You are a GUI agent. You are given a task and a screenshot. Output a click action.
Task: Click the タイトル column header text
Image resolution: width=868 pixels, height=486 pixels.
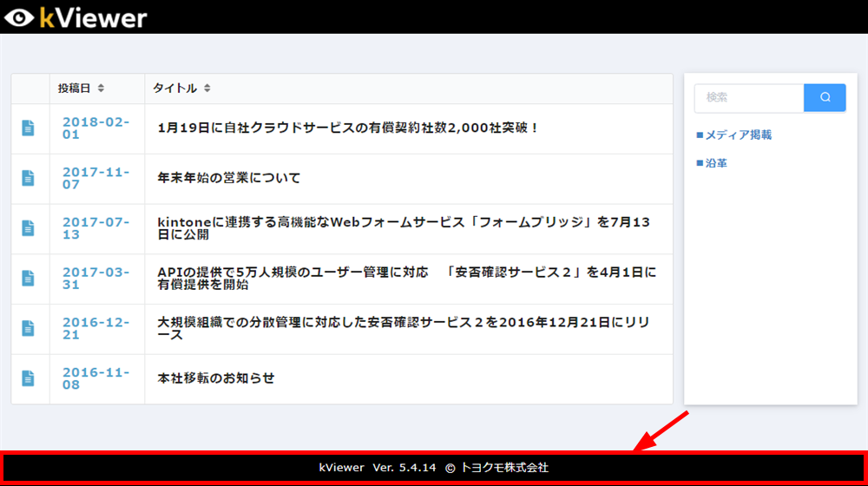point(175,88)
